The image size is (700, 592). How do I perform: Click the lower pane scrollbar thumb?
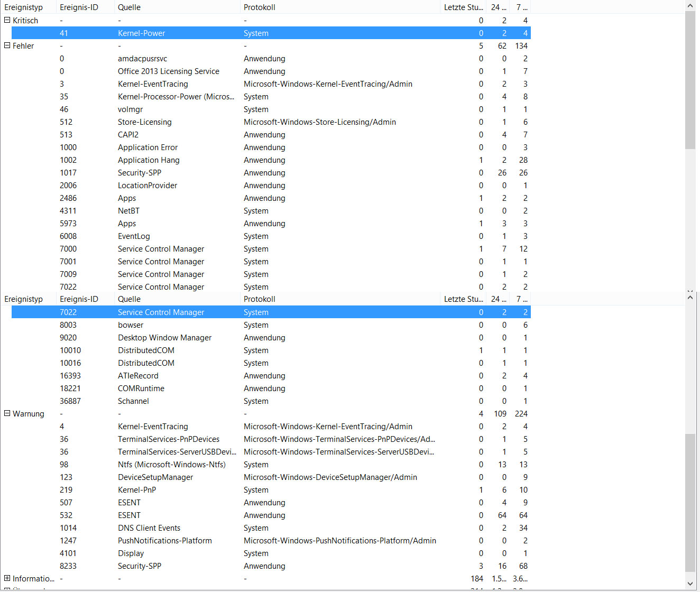(x=690, y=503)
